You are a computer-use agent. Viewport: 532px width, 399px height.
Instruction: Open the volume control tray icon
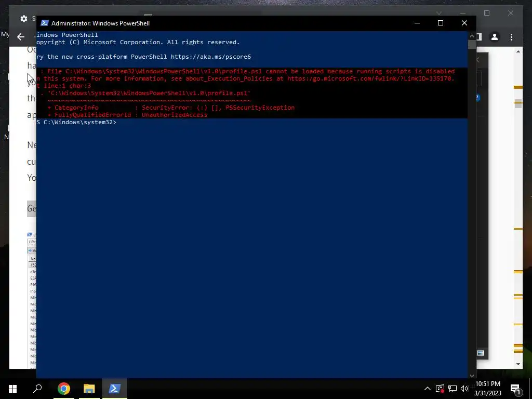(x=464, y=389)
